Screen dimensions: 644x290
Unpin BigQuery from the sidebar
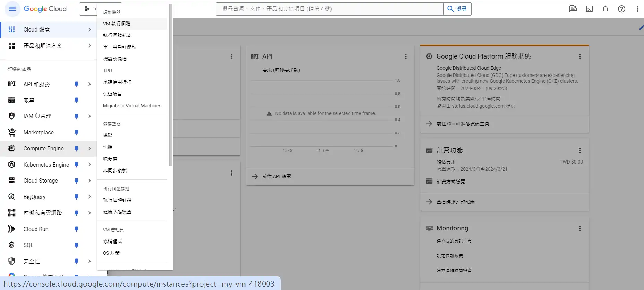pyautogui.click(x=76, y=197)
